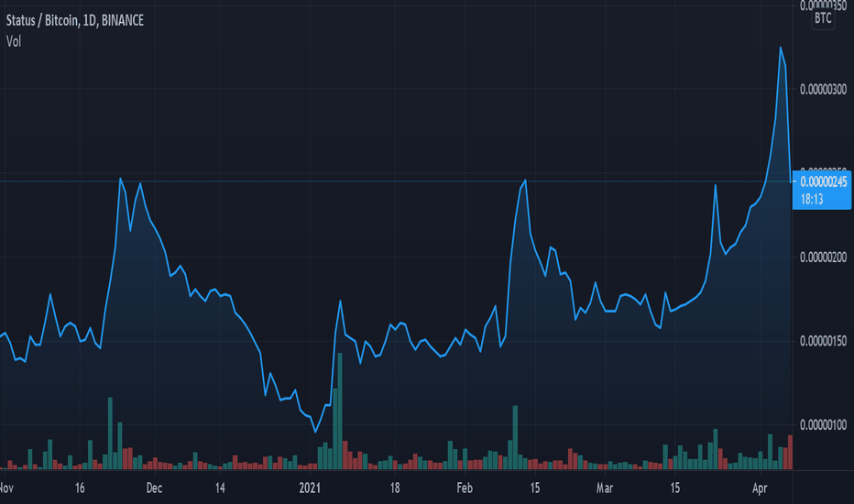Click the Nov date axis label

point(6,488)
